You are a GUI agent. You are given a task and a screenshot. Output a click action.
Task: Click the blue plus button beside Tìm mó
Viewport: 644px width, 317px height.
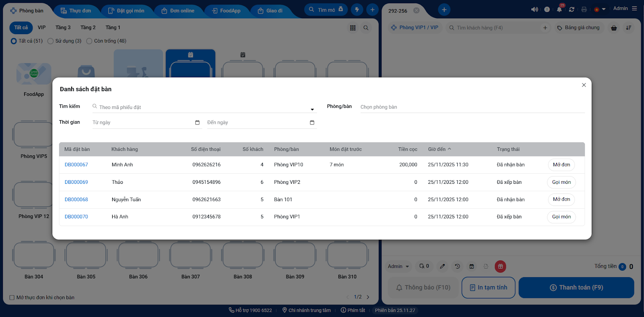point(372,10)
